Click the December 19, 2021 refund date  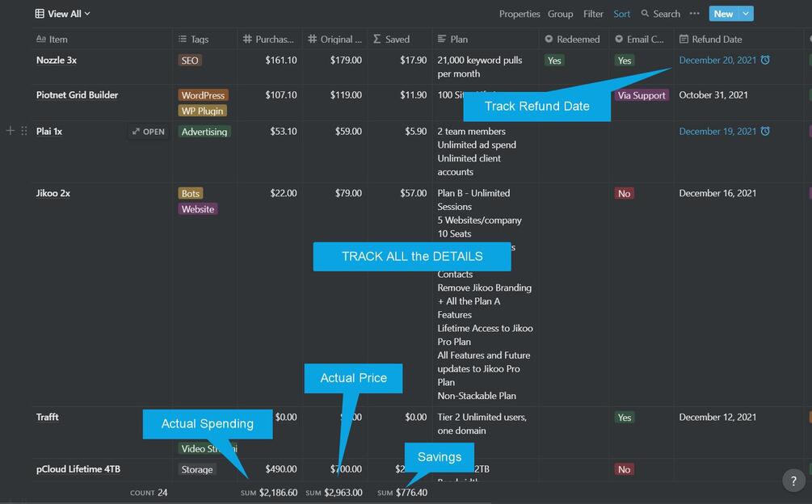click(x=717, y=132)
